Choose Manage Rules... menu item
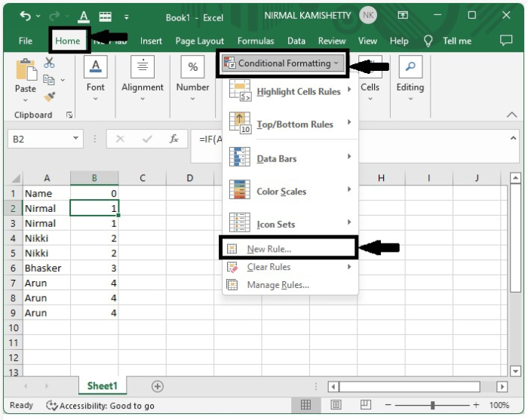Image resolution: width=528 pixels, height=420 pixels. (x=290, y=285)
